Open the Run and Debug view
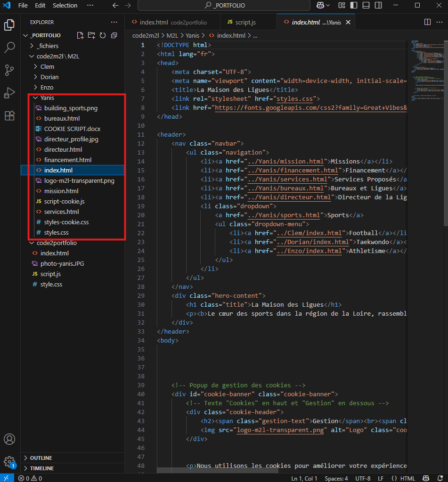Screen dimensions: 448x482 9,92
